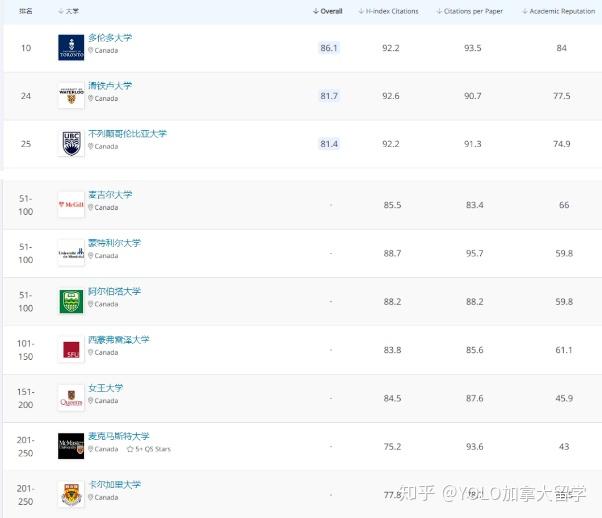Open the 多伦多大学 link
This screenshot has height=518, width=602.
coord(110,38)
